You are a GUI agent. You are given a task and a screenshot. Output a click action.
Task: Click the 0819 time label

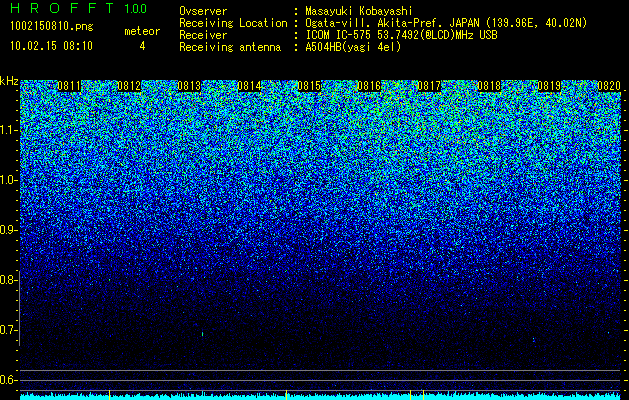tap(549, 86)
